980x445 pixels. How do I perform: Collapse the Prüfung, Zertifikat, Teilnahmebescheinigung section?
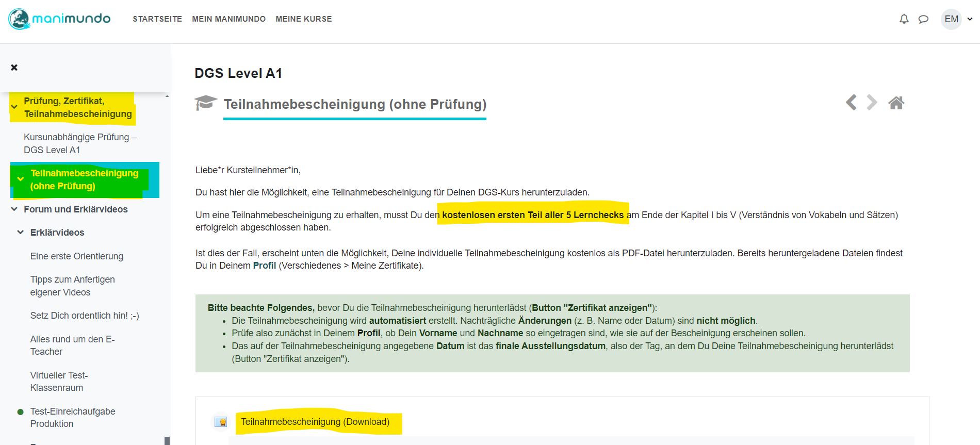point(14,107)
